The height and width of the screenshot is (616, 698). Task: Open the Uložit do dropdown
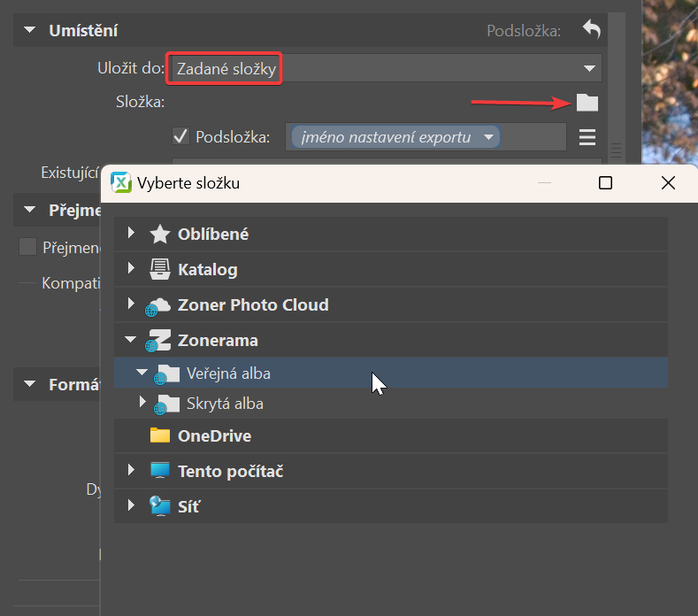click(387, 68)
